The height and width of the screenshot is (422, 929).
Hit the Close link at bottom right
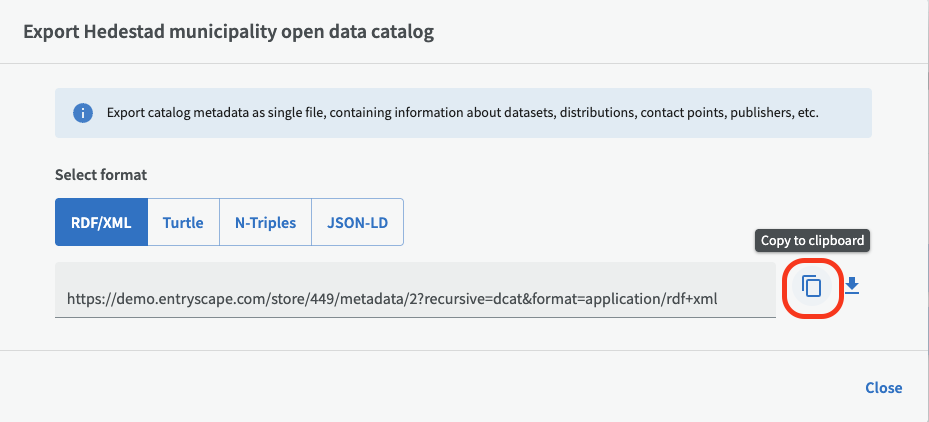pyautogui.click(x=883, y=388)
